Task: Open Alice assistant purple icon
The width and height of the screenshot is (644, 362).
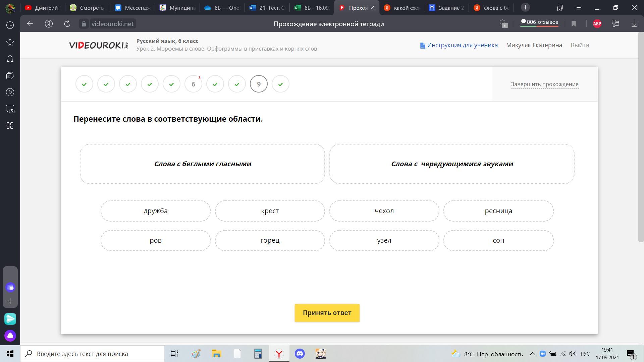Action: [10, 336]
